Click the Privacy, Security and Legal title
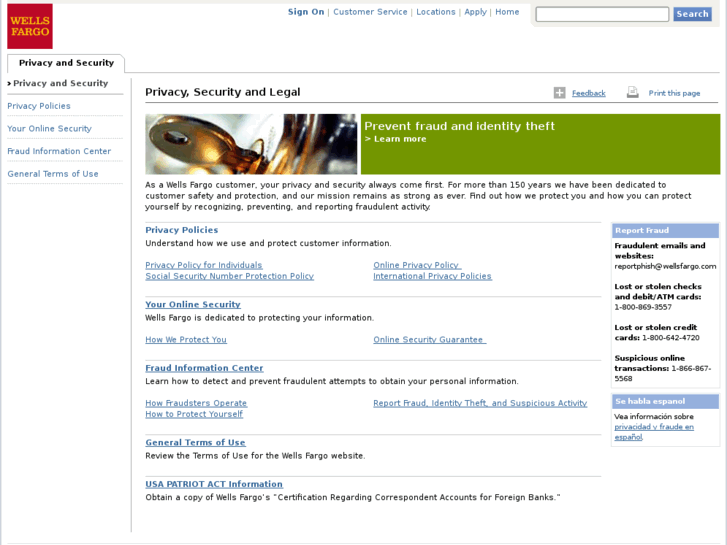This screenshot has height=545, width=727. 223,92
